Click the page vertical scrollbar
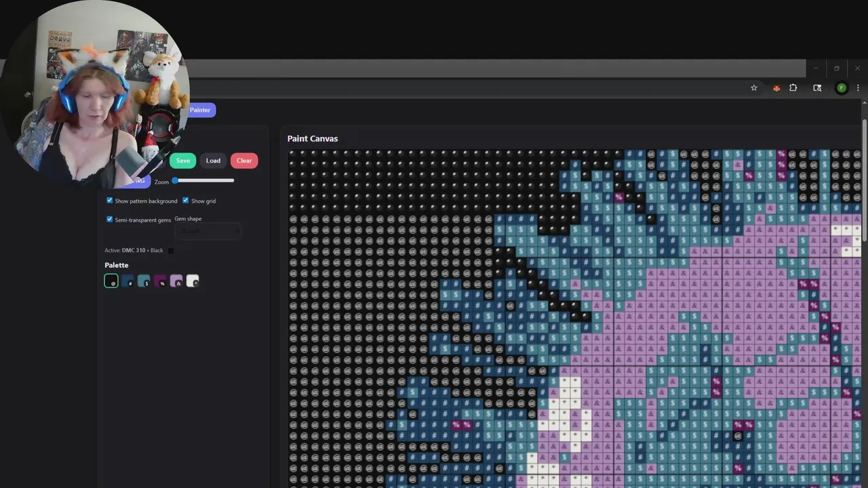Screen dimensions: 868x488 point(865,180)
